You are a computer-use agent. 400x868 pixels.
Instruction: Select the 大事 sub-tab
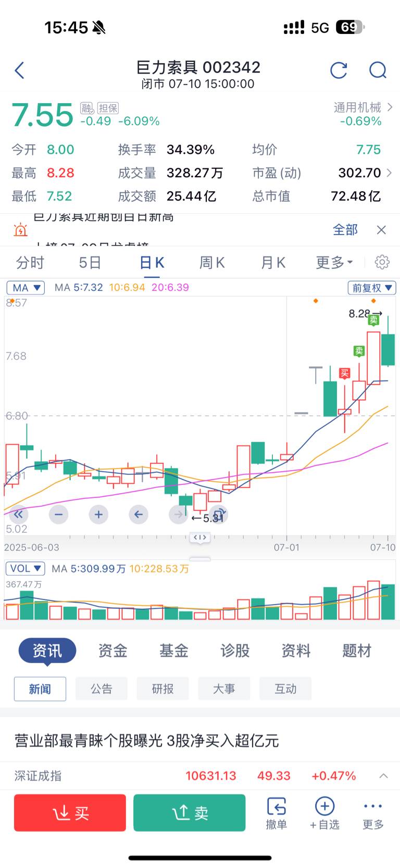click(x=224, y=689)
